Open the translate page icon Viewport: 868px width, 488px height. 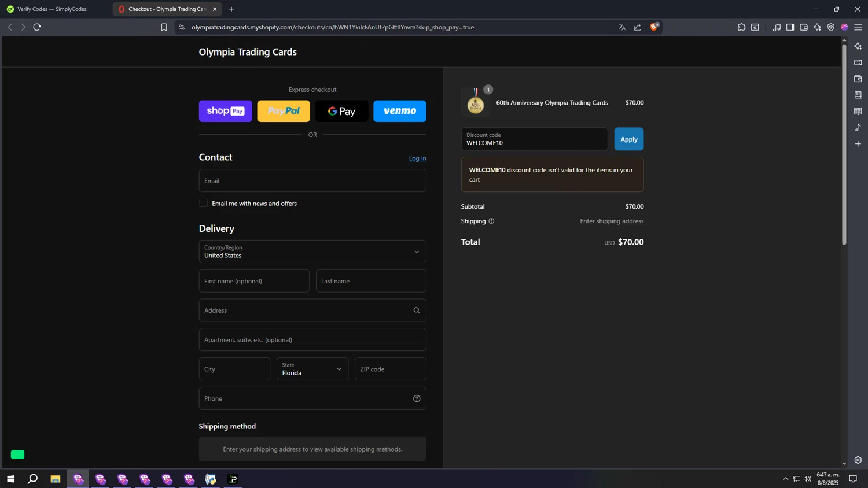pyautogui.click(x=622, y=27)
